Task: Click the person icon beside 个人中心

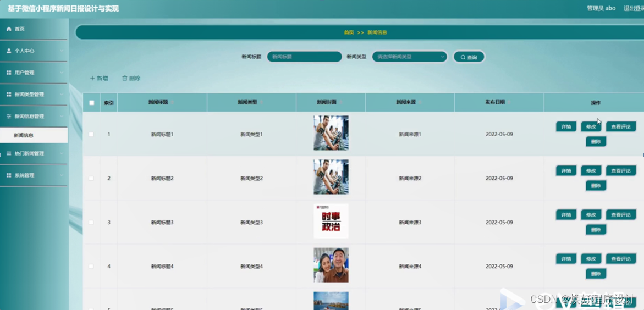Action: click(9, 51)
